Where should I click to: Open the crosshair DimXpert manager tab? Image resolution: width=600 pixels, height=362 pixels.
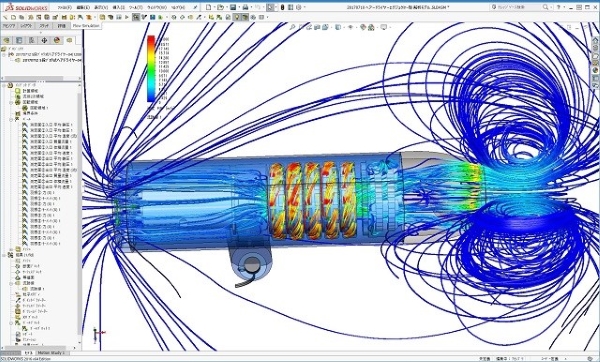pos(44,40)
